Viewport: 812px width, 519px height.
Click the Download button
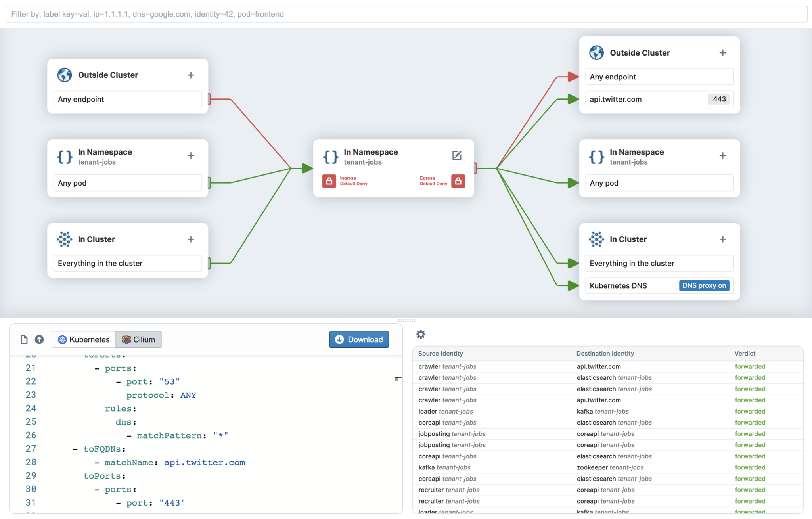359,339
